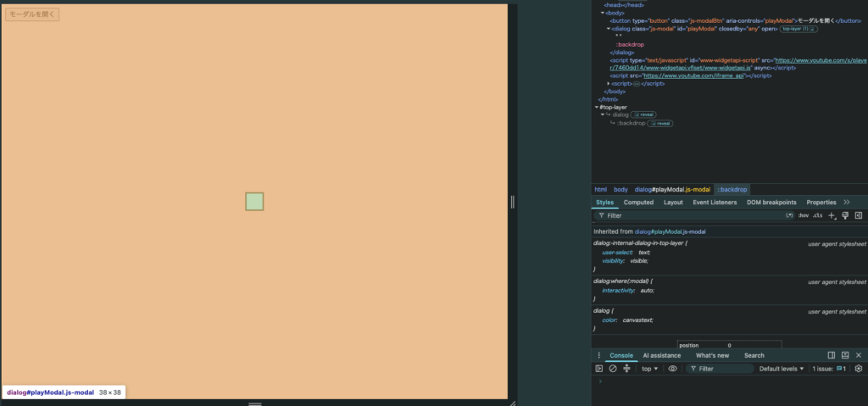Toggle the drawer expand icon beside close

click(x=845, y=356)
